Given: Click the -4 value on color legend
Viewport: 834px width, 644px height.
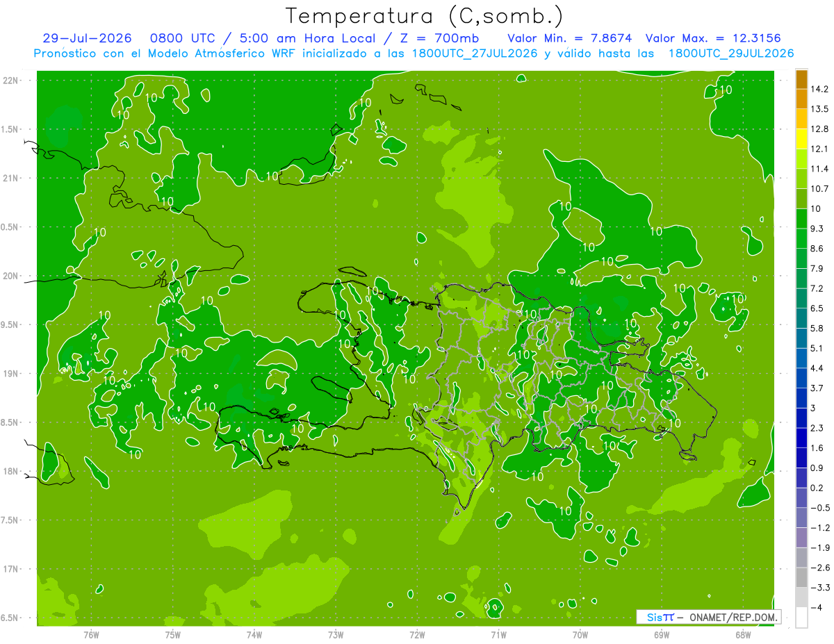Looking at the screenshot, I should 816,607.
